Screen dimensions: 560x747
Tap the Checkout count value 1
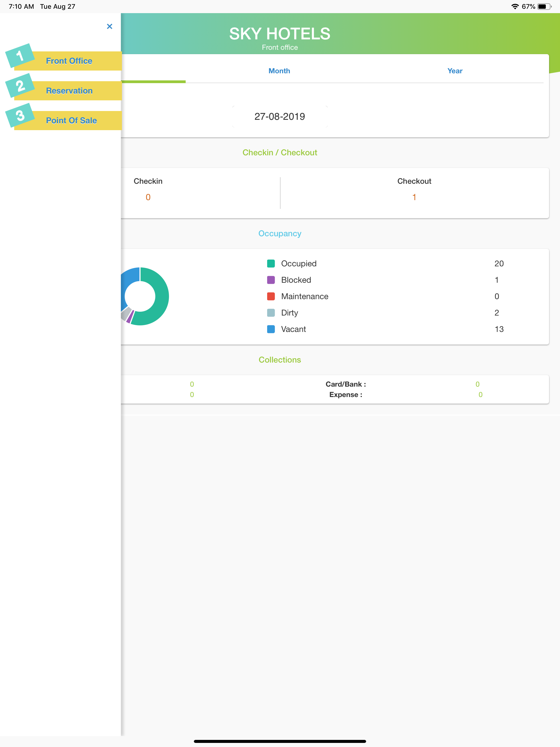pos(414,197)
